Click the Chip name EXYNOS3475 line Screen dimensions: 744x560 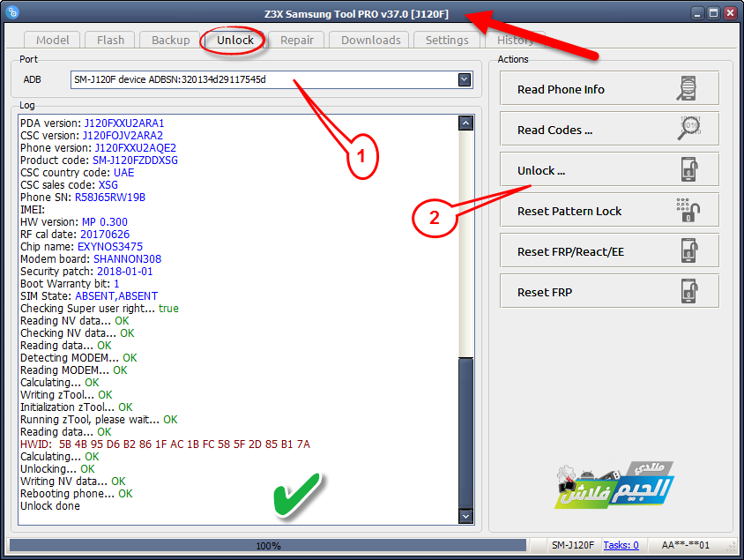(81, 247)
